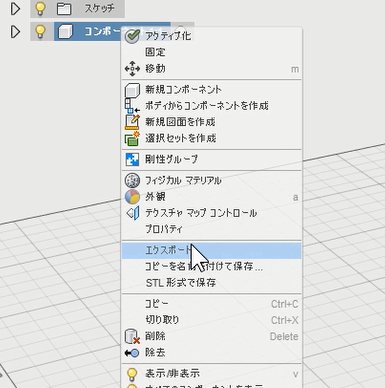Select the コンポーネント cube icon
This screenshot has height=388, width=385.
pyautogui.click(x=65, y=32)
